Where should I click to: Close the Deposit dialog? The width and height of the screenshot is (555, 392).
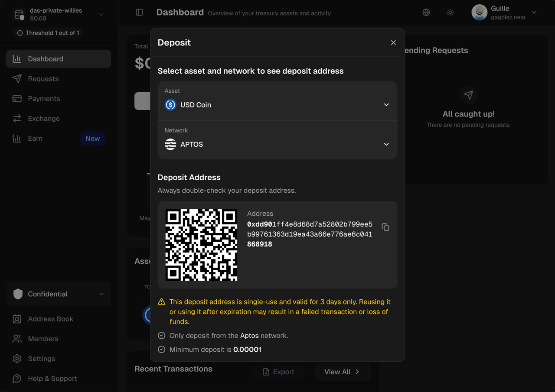(393, 42)
